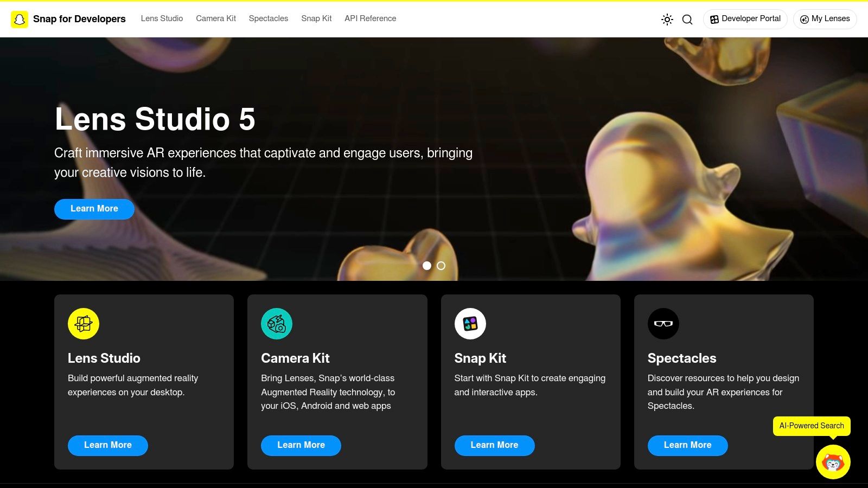Click the Lens Studio yellow card icon
The image size is (868, 488).
84,324
